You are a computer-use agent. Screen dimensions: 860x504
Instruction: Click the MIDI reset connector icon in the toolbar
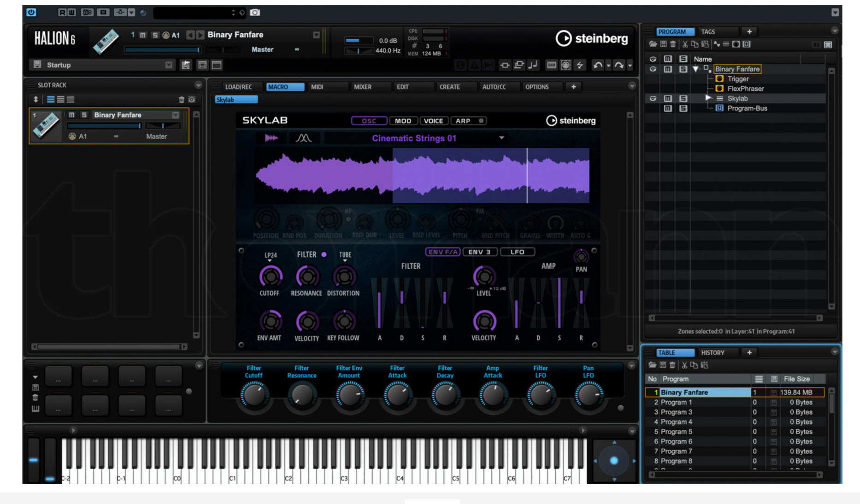tap(566, 65)
